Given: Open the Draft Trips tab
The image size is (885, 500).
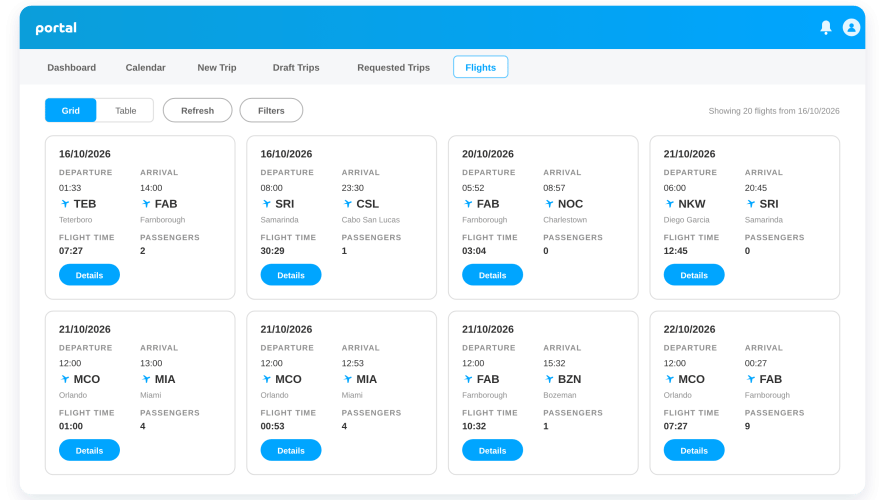Looking at the screenshot, I should [296, 68].
